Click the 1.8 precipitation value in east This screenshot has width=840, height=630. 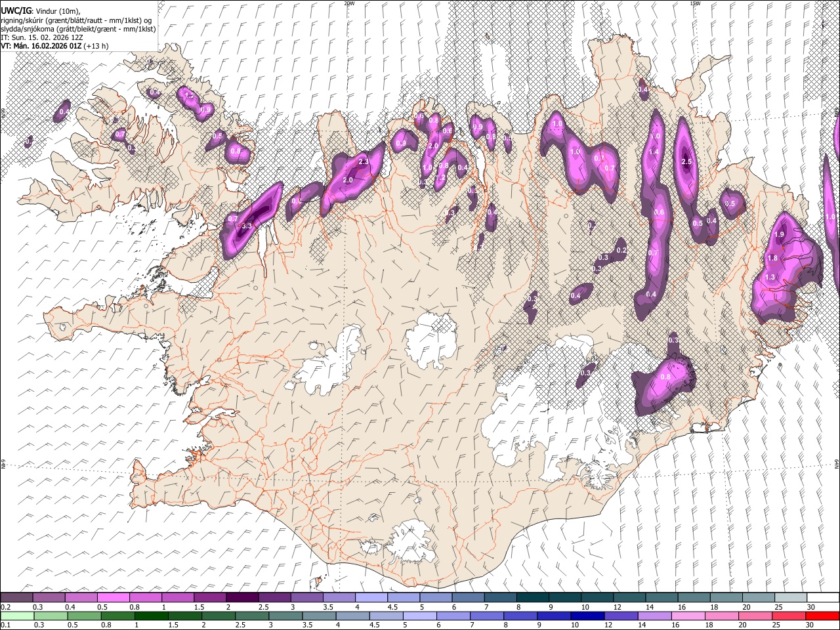point(772,259)
